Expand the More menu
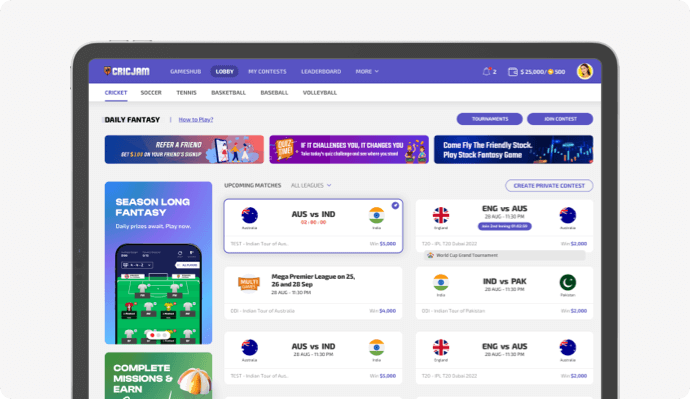The height and width of the screenshot is (399, 690). pyautogui.click(x=367, y=71)
